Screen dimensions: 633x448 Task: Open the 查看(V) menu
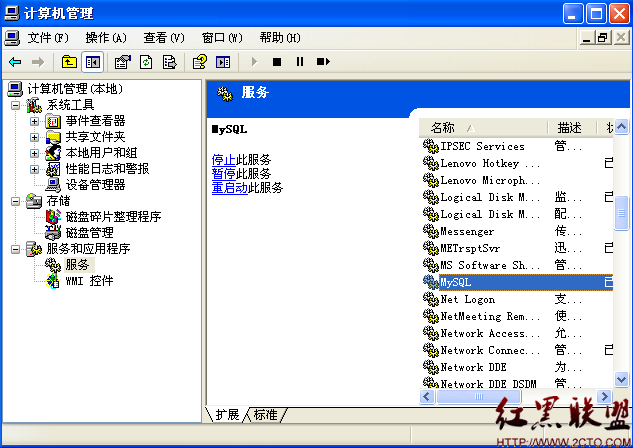pos(164,38)
